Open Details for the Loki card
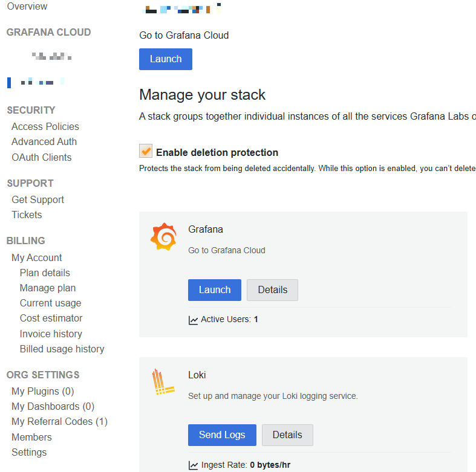 click(287, 435)
